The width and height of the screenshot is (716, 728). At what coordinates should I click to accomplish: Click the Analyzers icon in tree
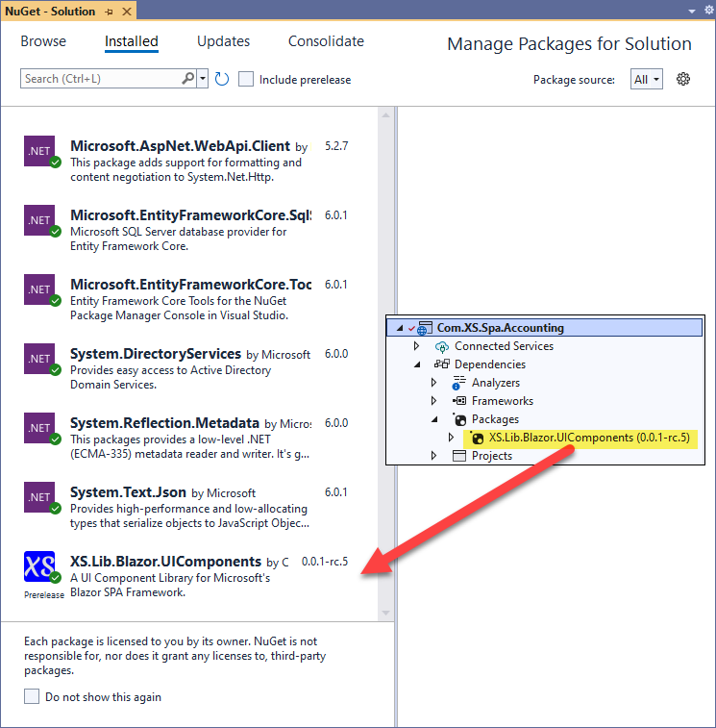(x=459, y=383)
